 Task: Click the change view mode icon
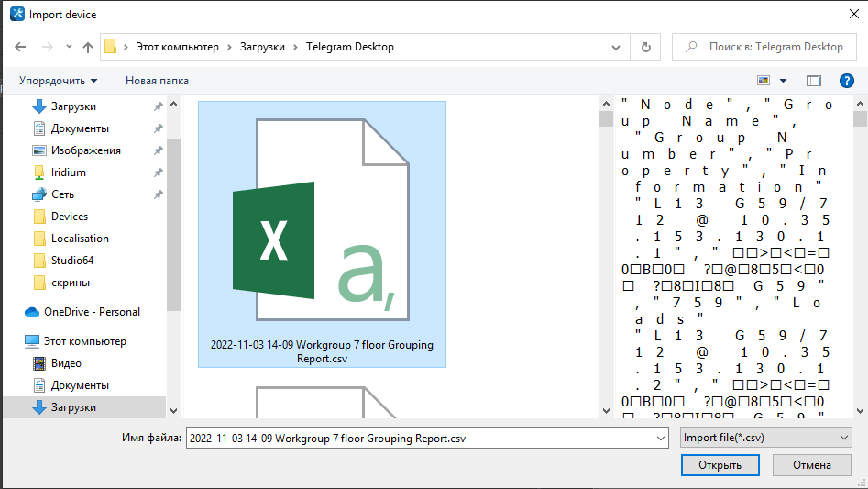pos(764,81)
